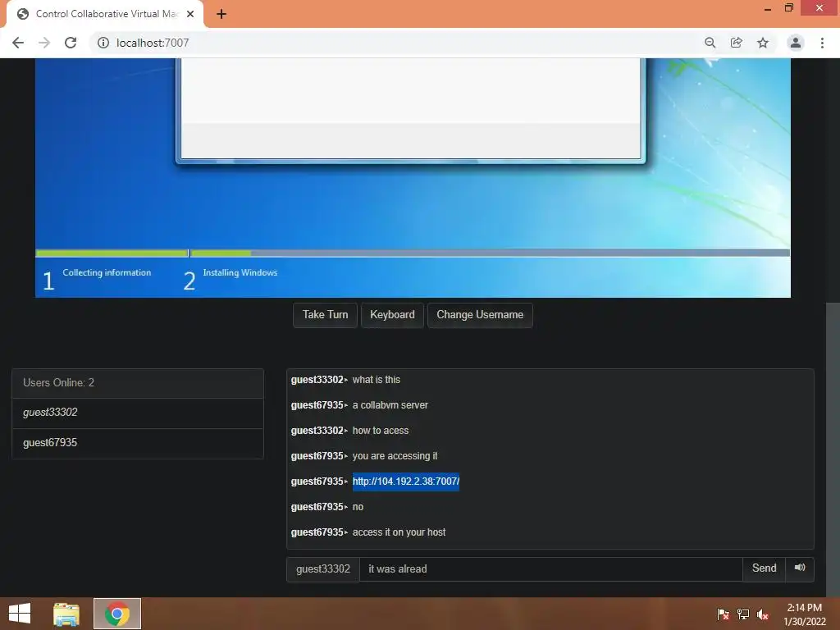The height and width of the screenshot is (630, 840).
Task: Open the http://104.192.2.38:7007/ link in chat
Action: [x=405, y=482]
